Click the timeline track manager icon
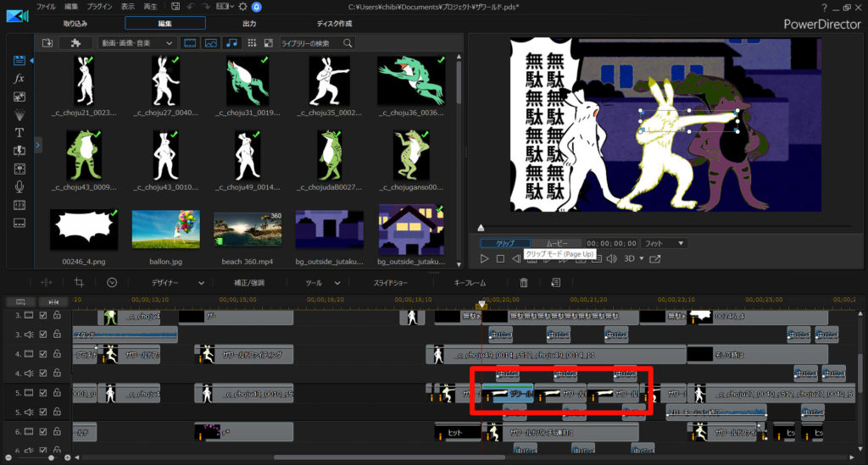 [x=20, y=302]
